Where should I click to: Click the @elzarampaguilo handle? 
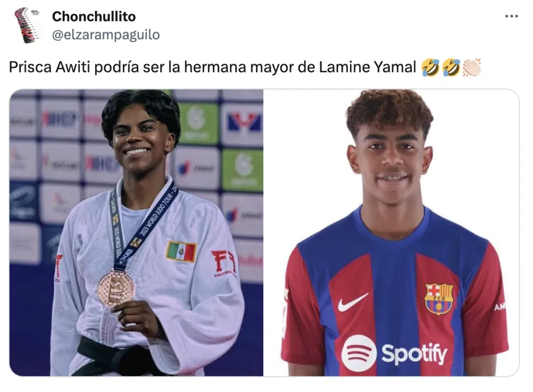click(x=106, y=35)
